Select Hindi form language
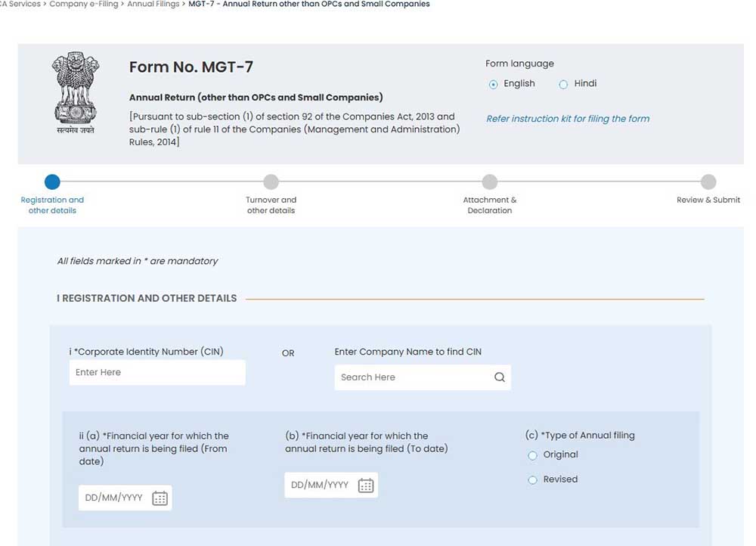Viewport: 756px width, 546px height. coord(563,84)
